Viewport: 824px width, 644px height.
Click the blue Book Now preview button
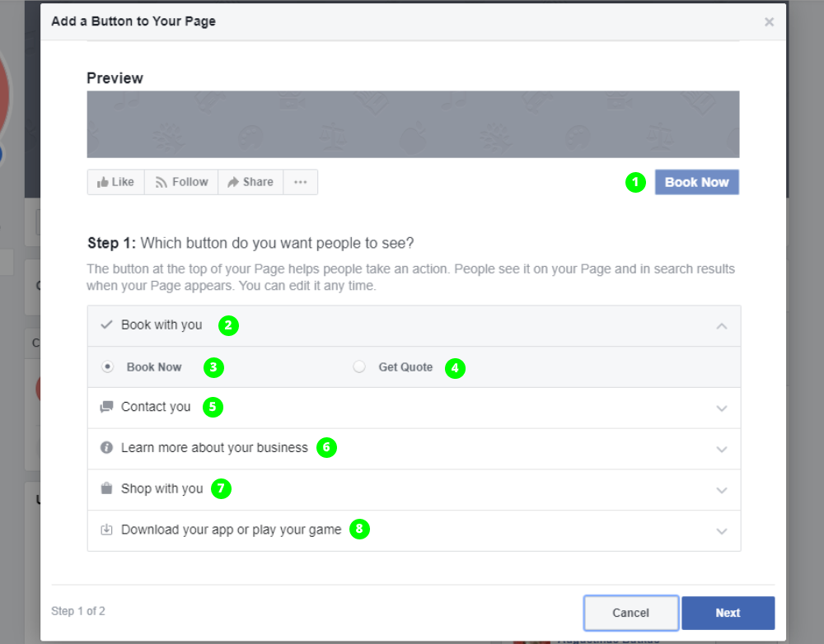[696, 182]
